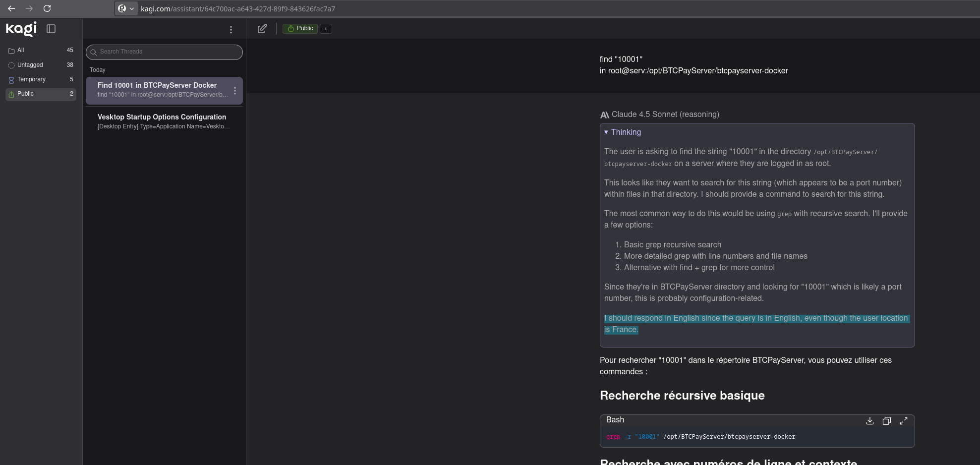Reload the page in browser
This screenshot has height=465, width=980.
tap(47, 8)
